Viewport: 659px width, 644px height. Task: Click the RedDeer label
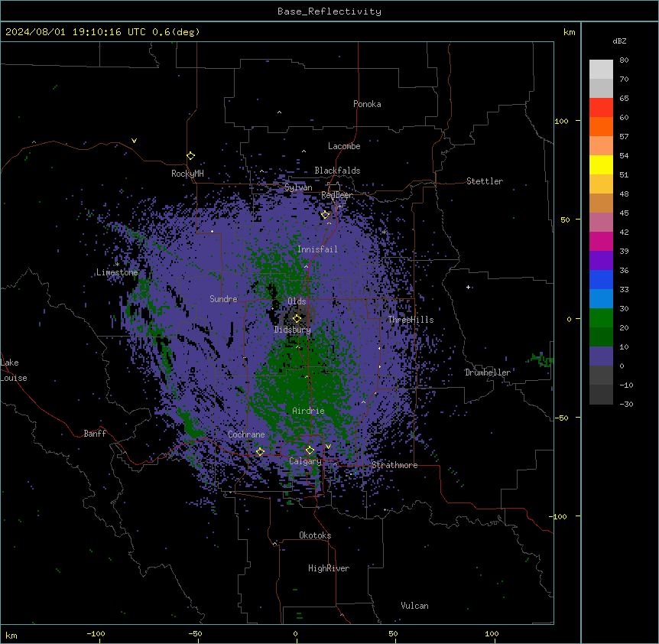(337, 195)
